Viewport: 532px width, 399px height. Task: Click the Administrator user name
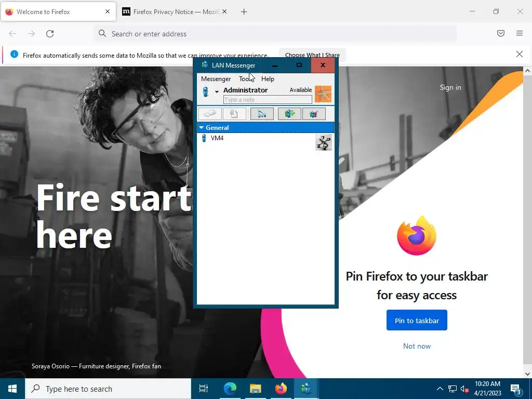point(245,90)
